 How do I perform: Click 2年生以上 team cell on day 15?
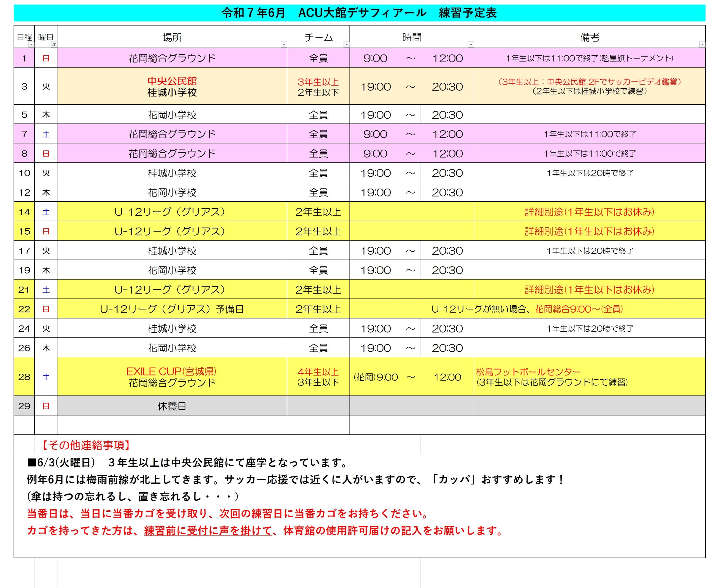(x=318, y=231)
